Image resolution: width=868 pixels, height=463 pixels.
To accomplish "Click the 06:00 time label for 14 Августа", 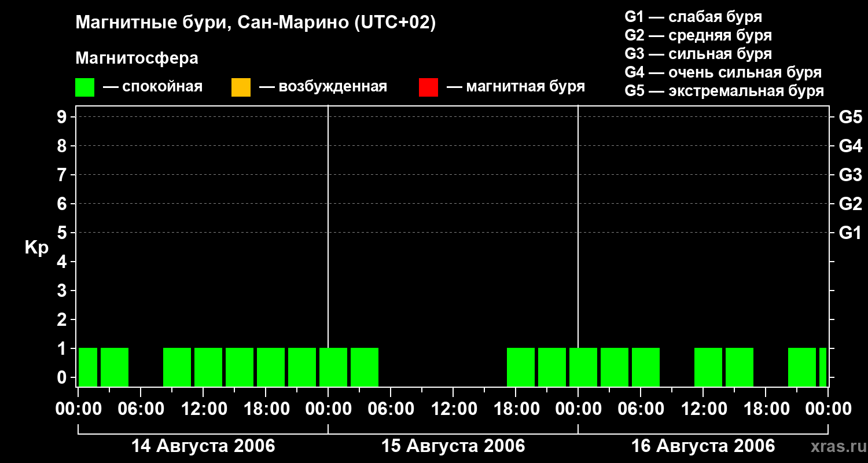I will coord(141,409).
